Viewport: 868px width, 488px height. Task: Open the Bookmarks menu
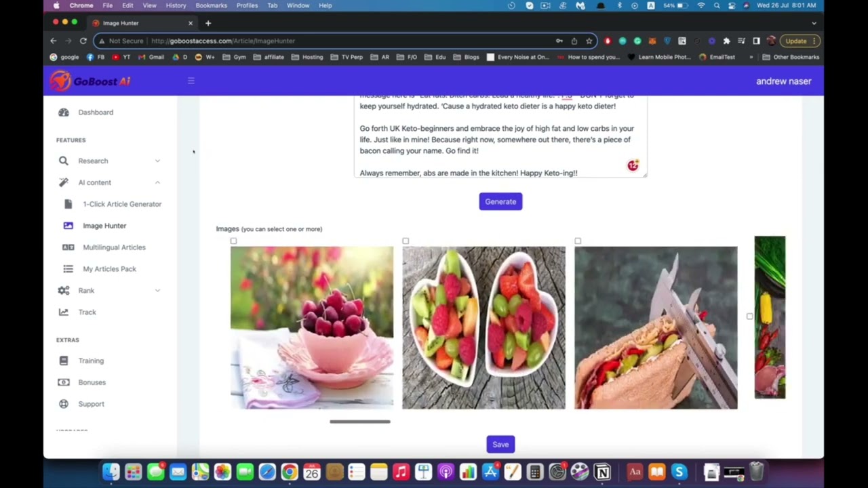pos(211,5)
